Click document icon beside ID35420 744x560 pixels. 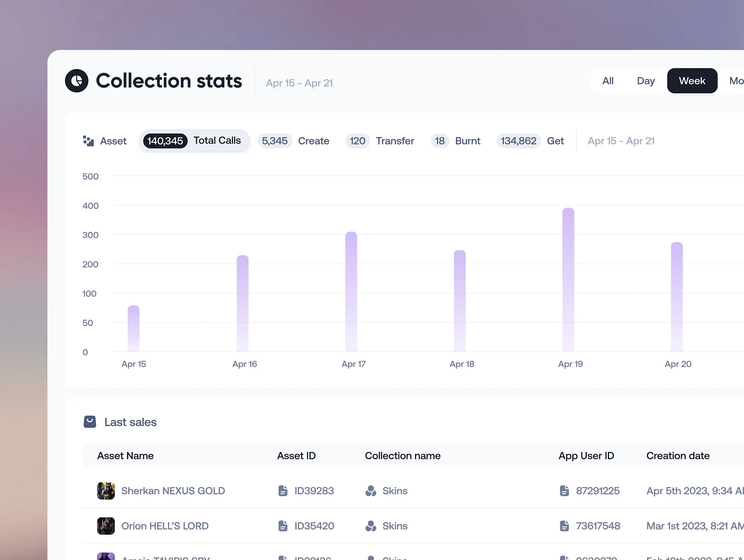283,526
